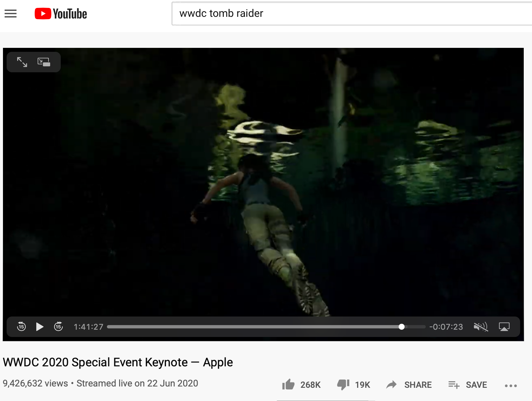Click the 268K like count
Viewport: 532px width, 401px height.
point(311,385)
